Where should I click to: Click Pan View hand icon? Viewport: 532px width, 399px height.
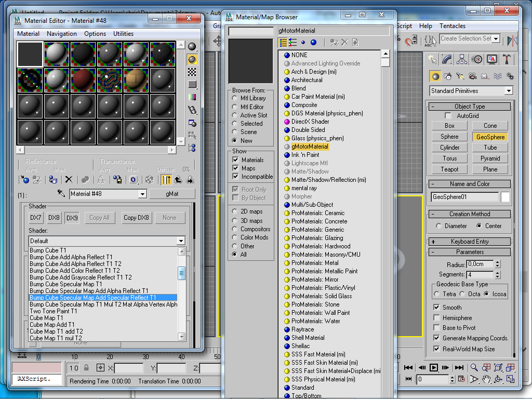pyautogui.click(x=486, y=379)
